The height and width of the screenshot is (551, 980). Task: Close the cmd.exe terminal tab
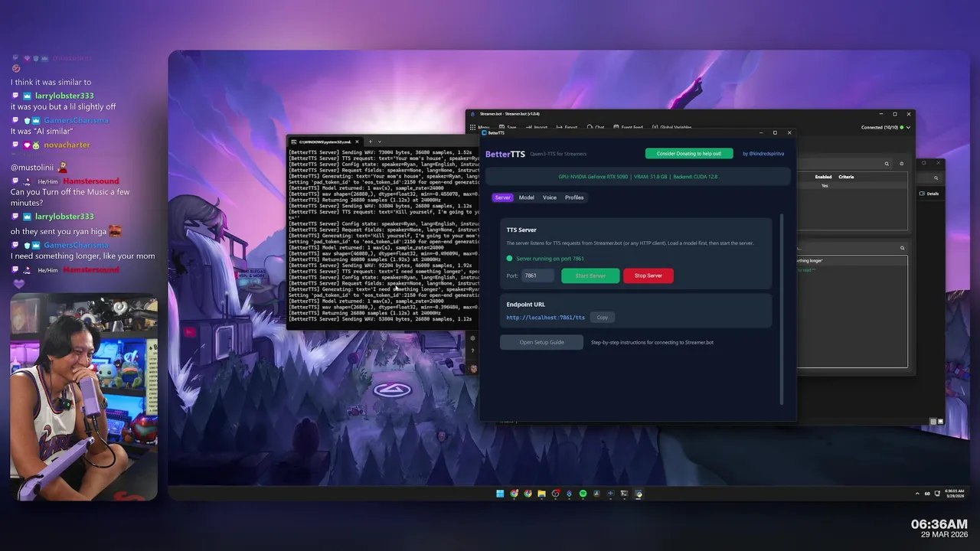(358, 142)
